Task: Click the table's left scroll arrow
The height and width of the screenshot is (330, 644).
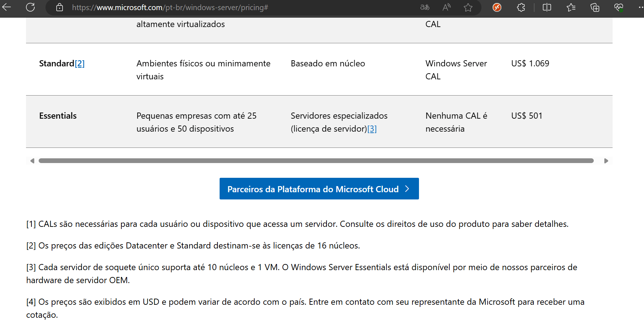Action: pyautogui.click(x=32, y=161)
